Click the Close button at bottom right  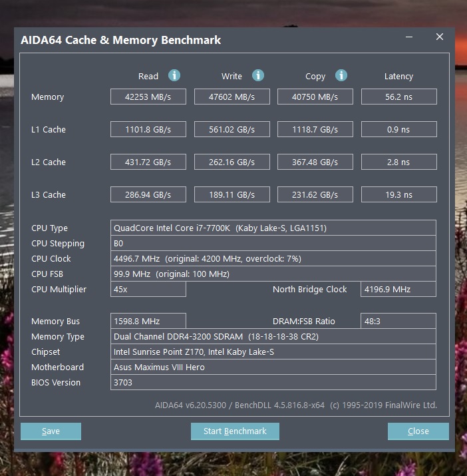(x=418, y=431)
